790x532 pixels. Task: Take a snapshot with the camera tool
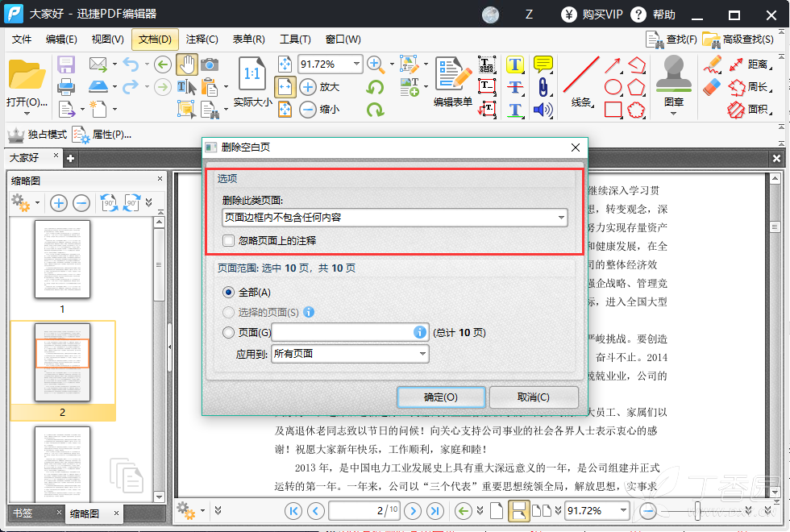click(x=210, y=64)
